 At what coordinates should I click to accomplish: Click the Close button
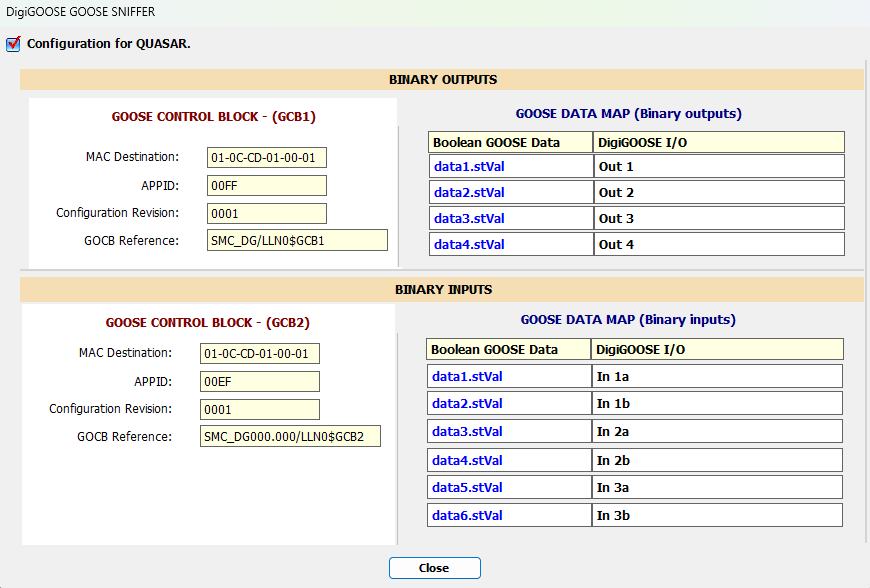point(434,568)
